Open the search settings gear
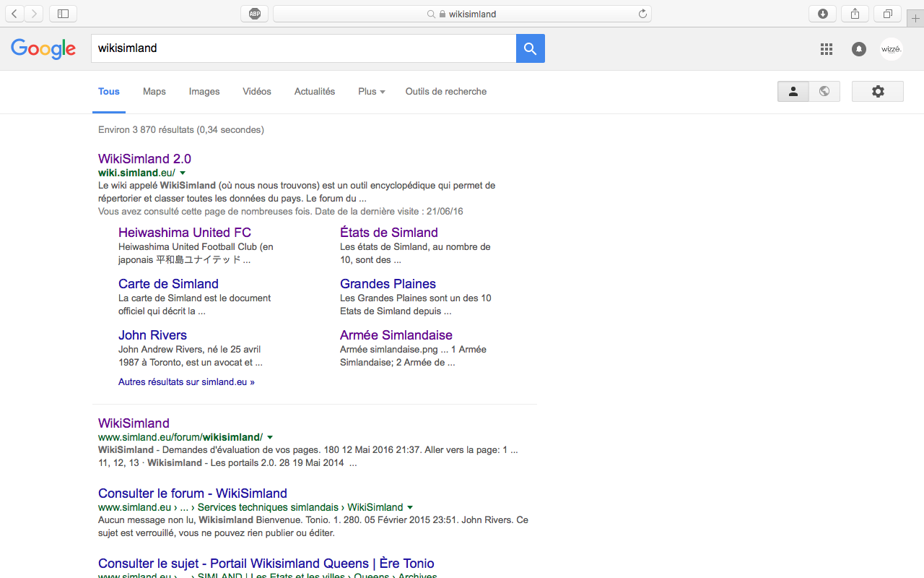 pyautogui.click(x=877, y=92)
